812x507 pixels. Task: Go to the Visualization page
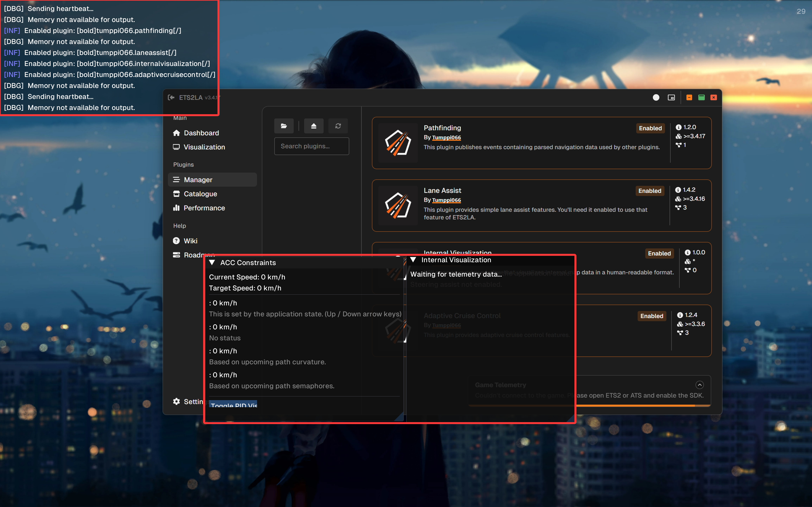click(212, 147)
